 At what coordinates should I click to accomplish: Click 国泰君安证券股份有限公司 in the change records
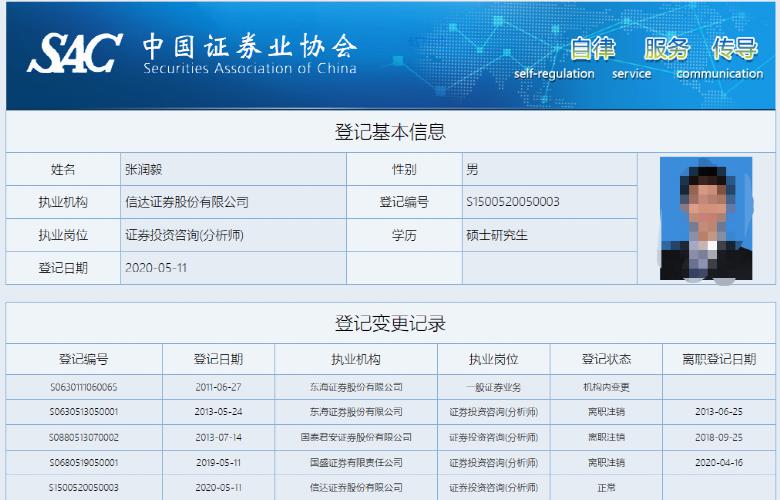click(356, 437)
